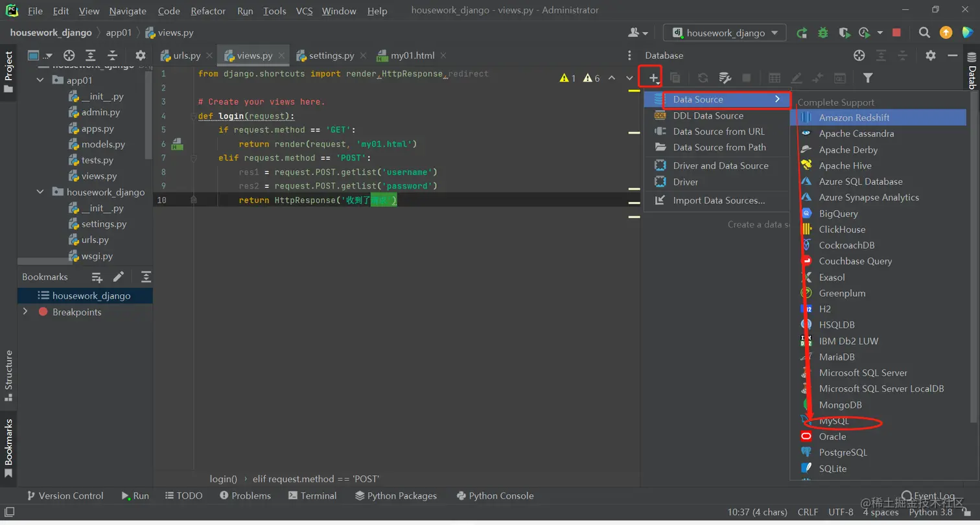Open Database panel settings gear
Viewport: 980px width, 525px height.
(x=931, y=55)
